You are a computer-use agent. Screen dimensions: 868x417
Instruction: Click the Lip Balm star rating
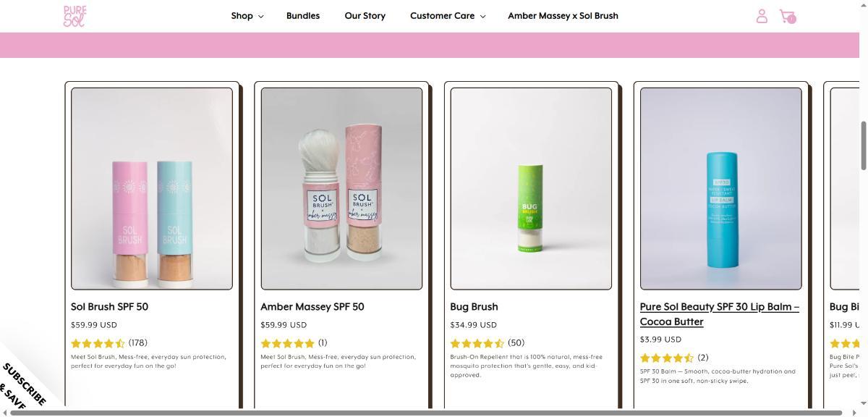tap(666, 358)
